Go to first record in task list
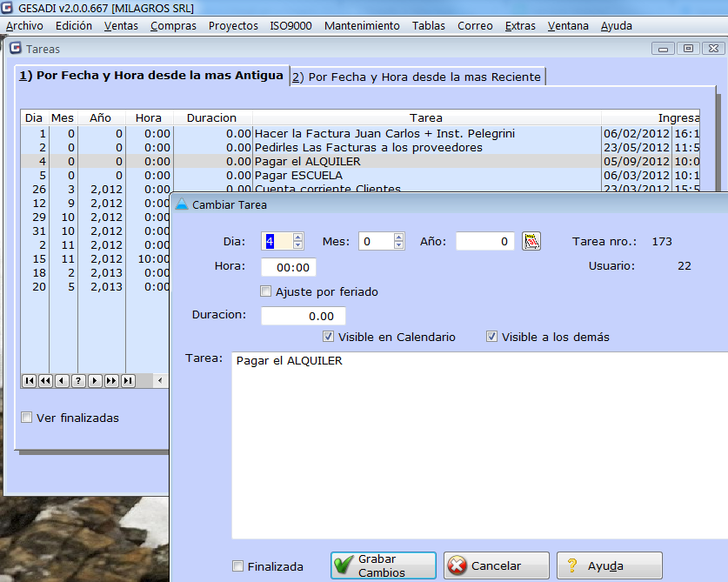This screenshot has width=728, height=582. click(x=29, y=381)
